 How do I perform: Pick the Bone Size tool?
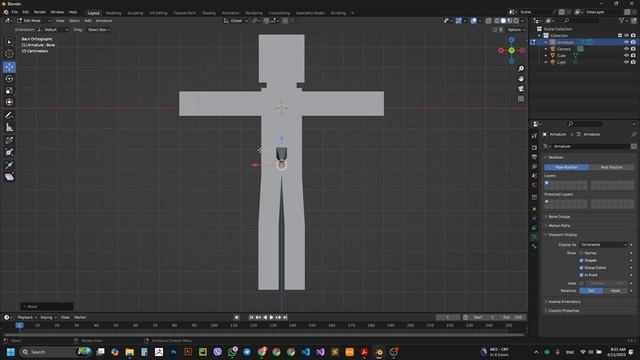9,152
